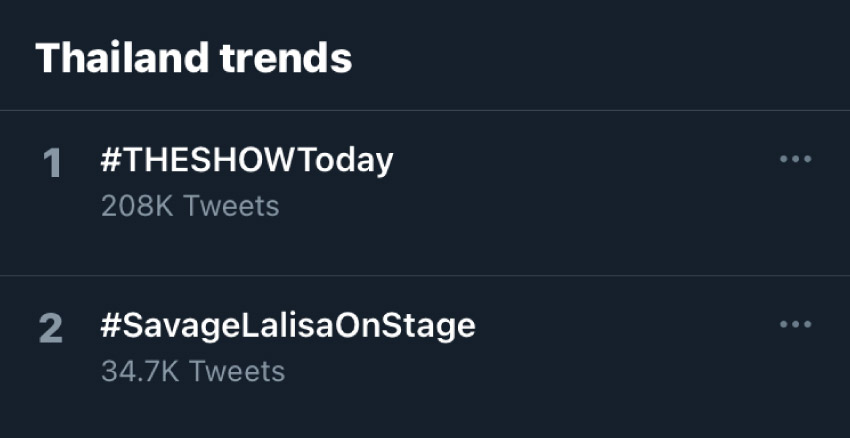Click the 34.7K Tweets count
This screenshot has width=850, height=438.
click(192, 371)
